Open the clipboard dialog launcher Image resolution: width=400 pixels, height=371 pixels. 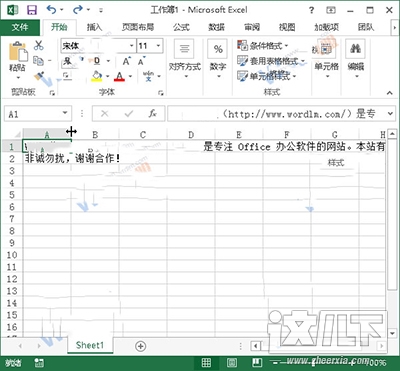pyautogui.click(x=52, y=93)
